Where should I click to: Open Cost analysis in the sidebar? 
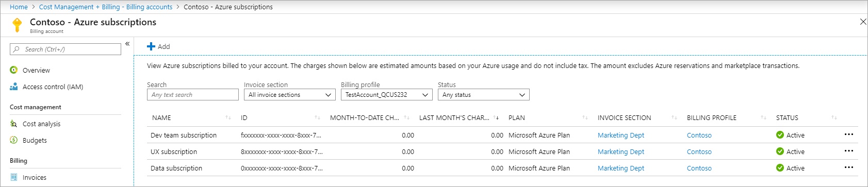coord(41,124)
